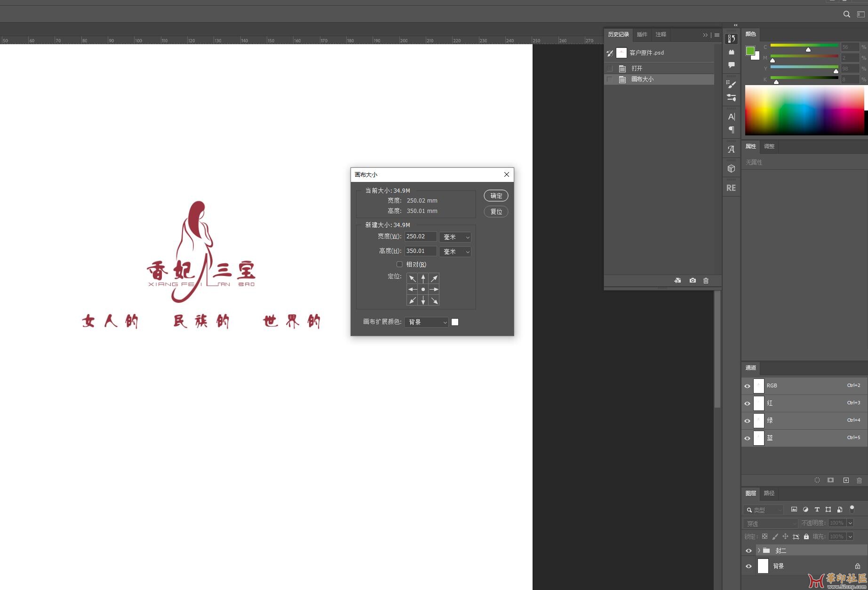Viewport: 868px width, 590px height.
Task: Click the search magnifier icon at top right
Action: [846, 14]
